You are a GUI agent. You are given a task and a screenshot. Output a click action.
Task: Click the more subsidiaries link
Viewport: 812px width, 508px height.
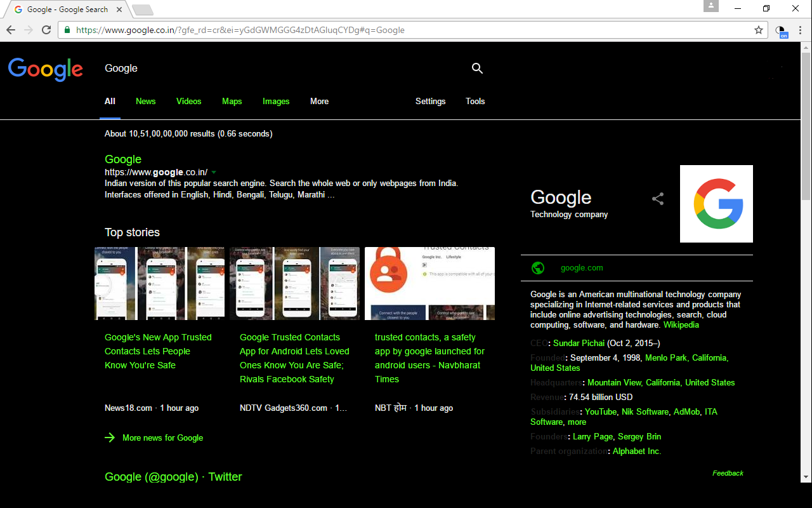pos(577,422)
